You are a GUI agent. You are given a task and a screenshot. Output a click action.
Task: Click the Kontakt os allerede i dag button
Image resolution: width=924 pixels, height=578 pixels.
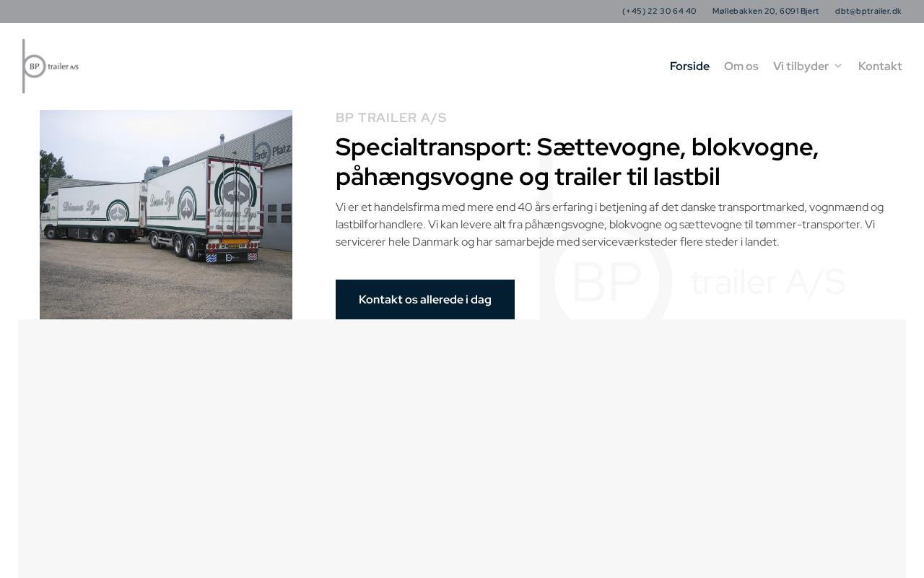[x=425, y=299]
